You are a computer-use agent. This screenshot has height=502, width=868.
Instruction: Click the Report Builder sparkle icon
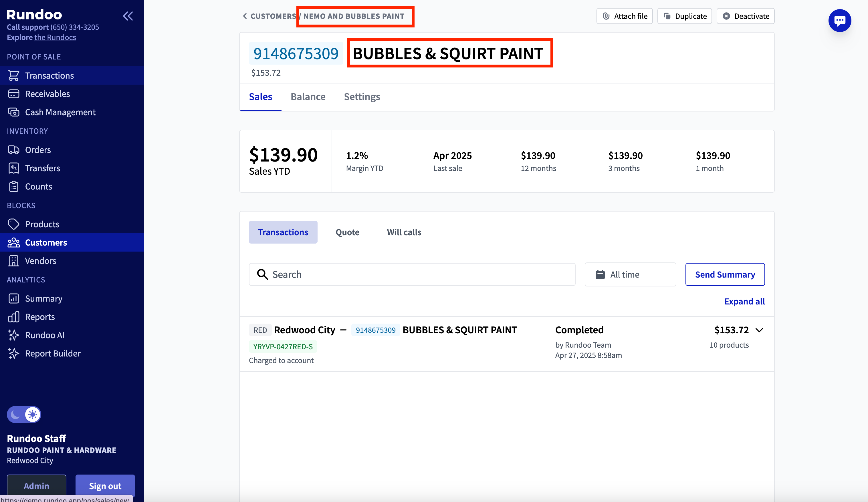click(13, 353)
